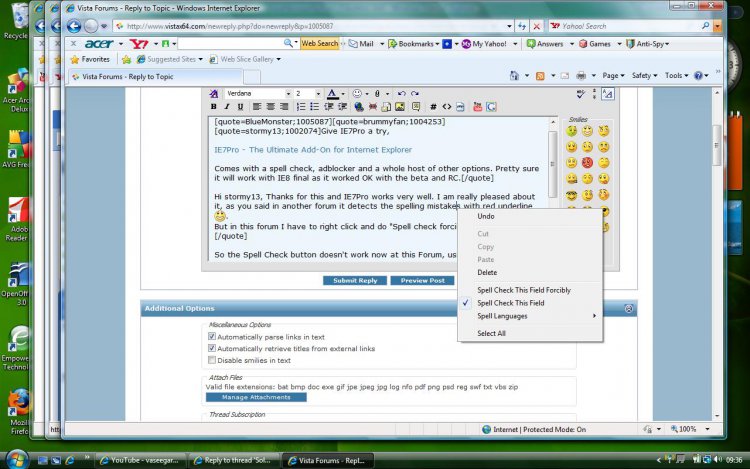
Task: Click the Insert Link globe icon
Action: (x=359, y=107)
